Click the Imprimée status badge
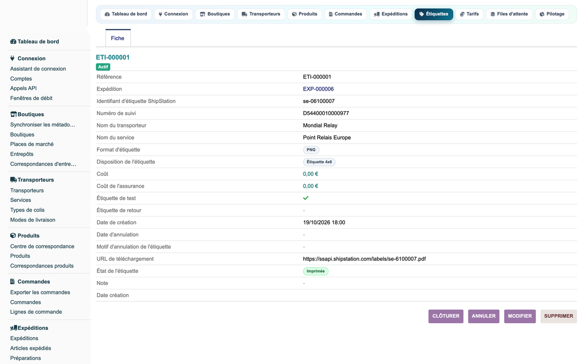Image resolution: width=588 pixels, height=364 pixels. pyautogui.click(x=316, y=271)
